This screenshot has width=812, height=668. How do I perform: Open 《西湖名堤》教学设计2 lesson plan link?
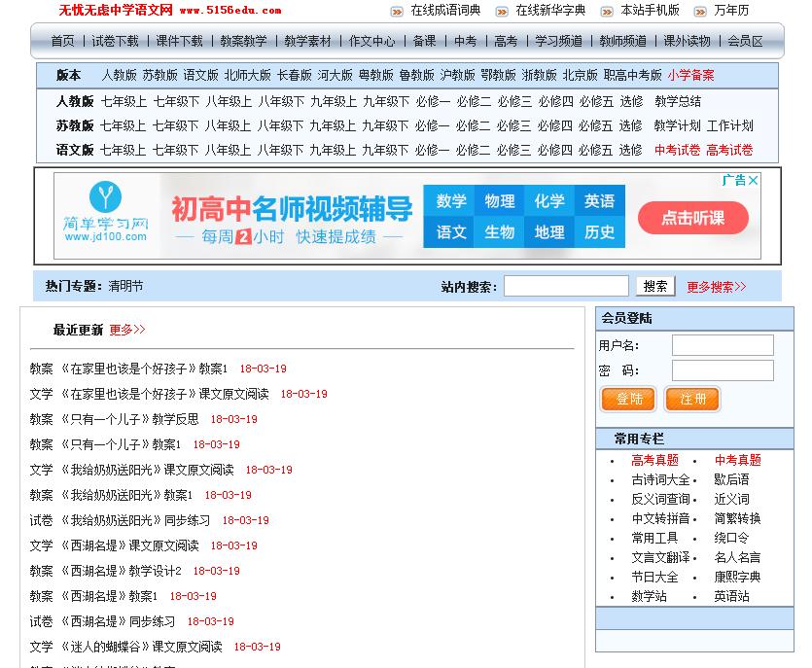coord(121,571)
